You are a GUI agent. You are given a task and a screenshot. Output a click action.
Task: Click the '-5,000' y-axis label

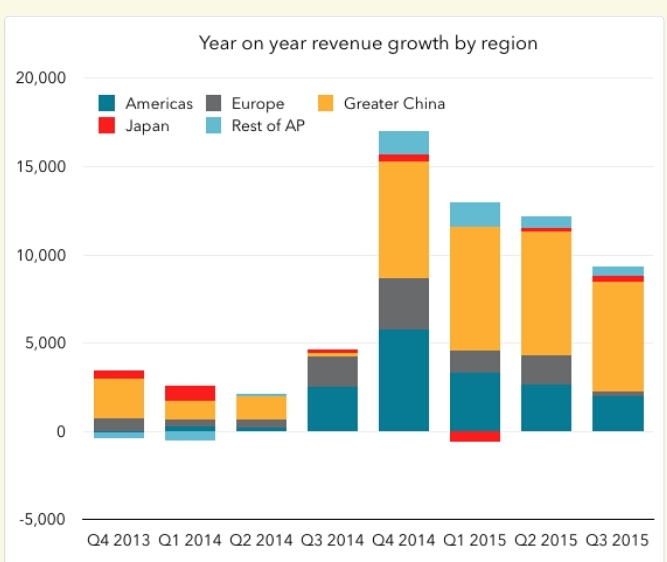tap(42, 519)
